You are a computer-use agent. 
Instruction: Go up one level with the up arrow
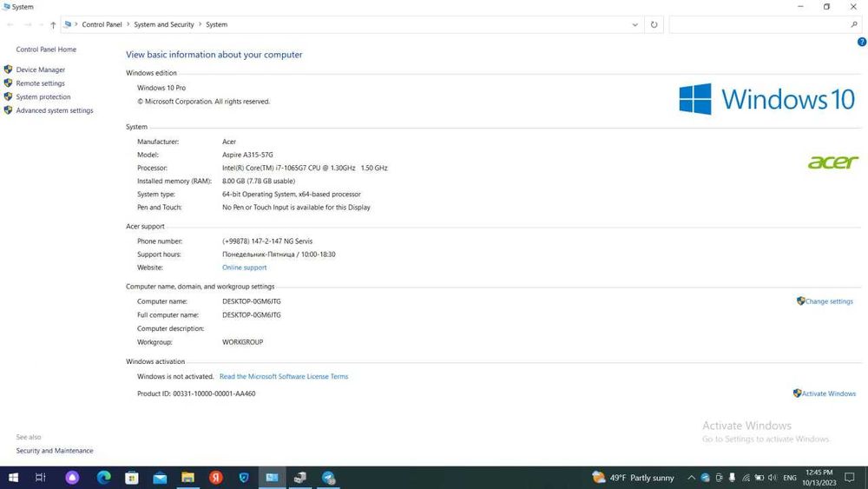[53, 25]
